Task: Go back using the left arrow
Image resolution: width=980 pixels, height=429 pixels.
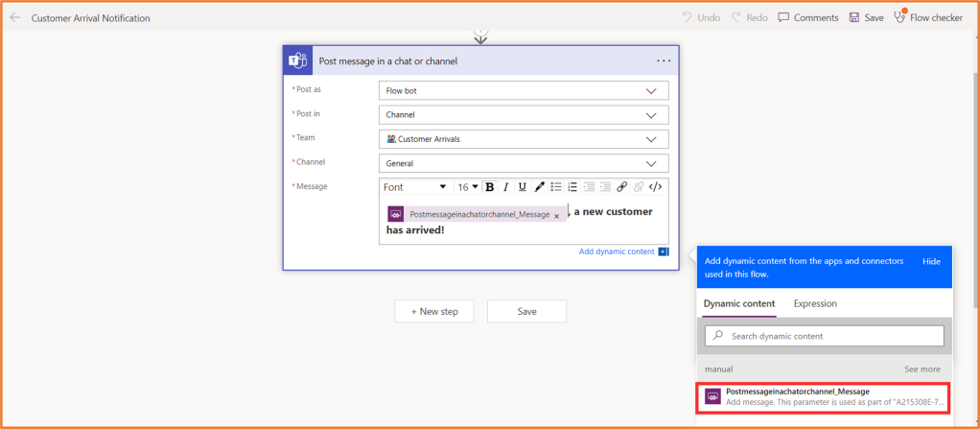Action: [x=15, y=17]
